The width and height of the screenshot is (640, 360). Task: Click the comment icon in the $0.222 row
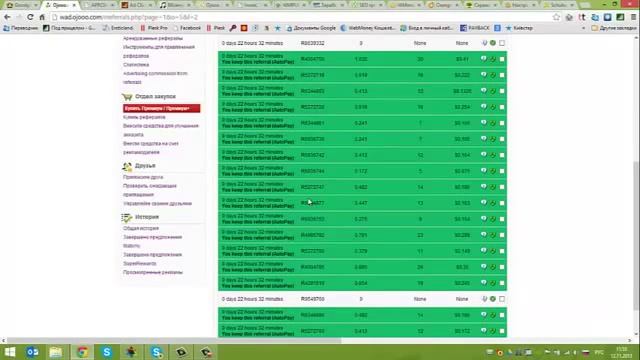(x=484, y=75)
